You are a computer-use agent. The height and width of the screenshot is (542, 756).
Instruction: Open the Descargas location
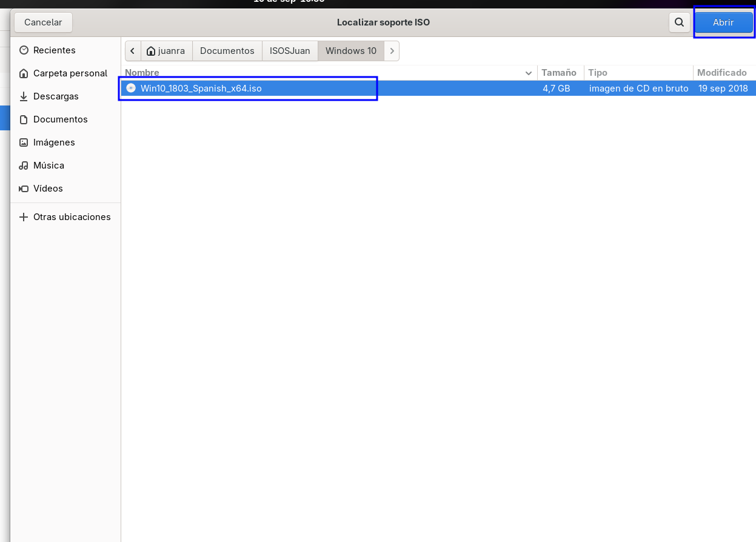65,96
